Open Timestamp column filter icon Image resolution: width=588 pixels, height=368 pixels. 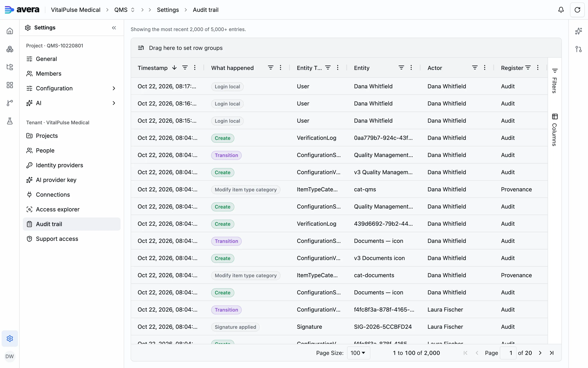pos(185,68)
